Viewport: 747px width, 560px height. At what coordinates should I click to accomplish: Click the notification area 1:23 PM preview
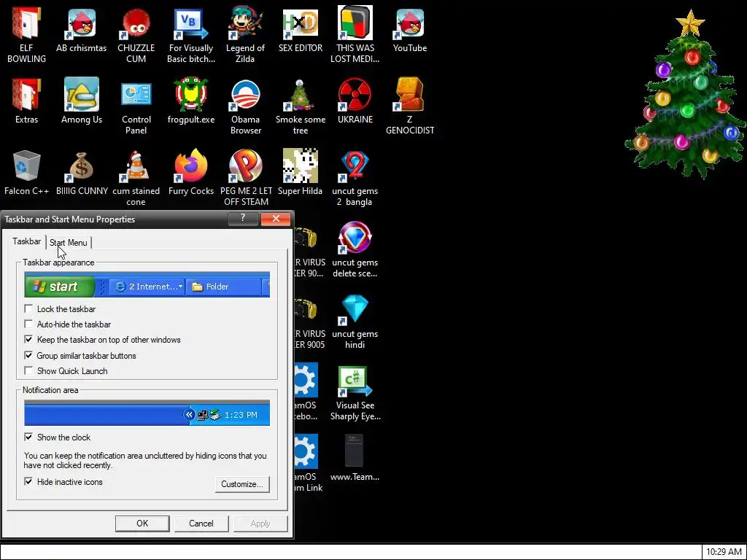click(x=147, y=413)
